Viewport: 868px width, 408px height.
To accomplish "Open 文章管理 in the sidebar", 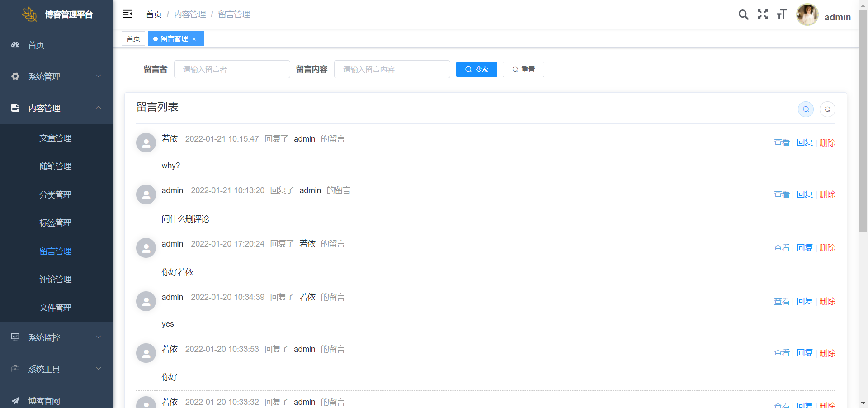I will coord(55,138).
